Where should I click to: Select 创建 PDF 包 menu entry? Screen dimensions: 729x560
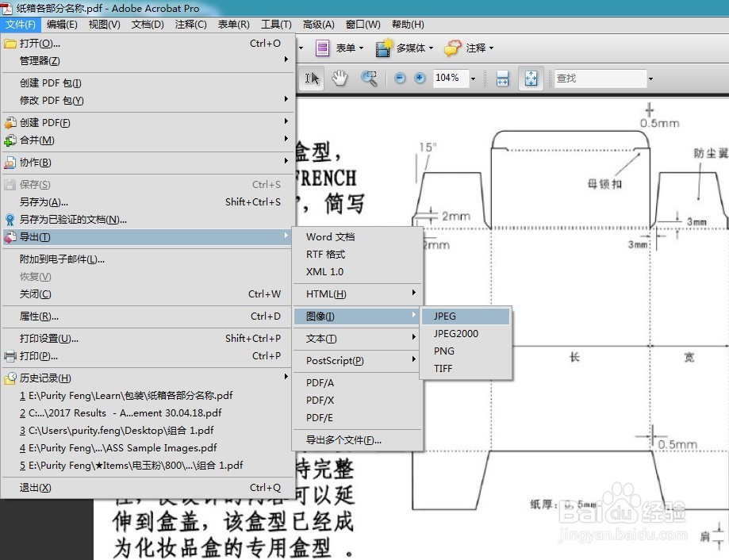click(149, 83)
